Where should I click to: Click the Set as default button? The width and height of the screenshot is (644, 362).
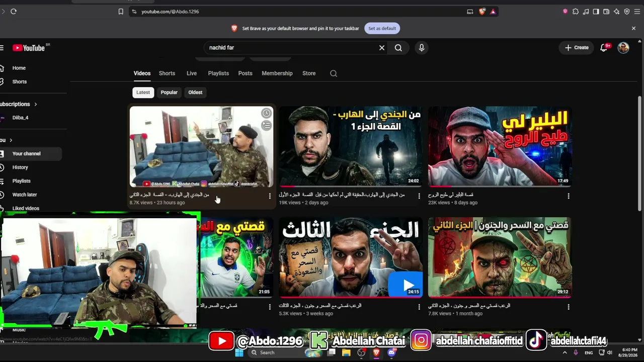point(382,29)
